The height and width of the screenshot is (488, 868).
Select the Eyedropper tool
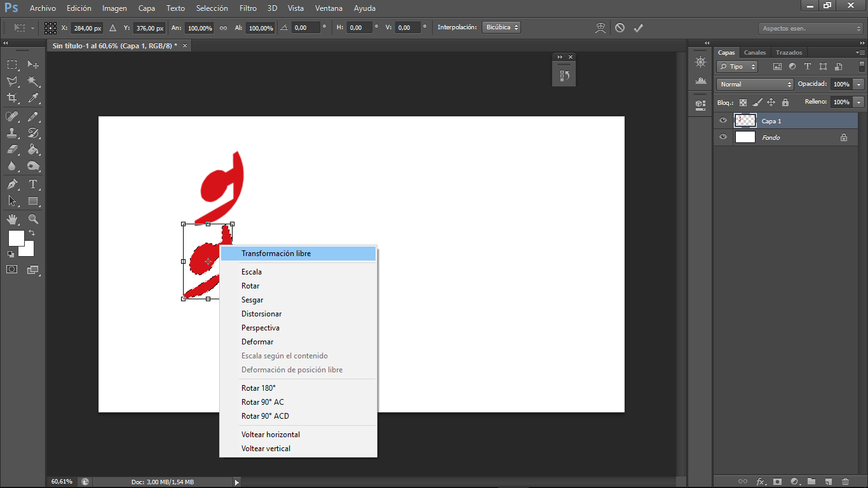33,98
